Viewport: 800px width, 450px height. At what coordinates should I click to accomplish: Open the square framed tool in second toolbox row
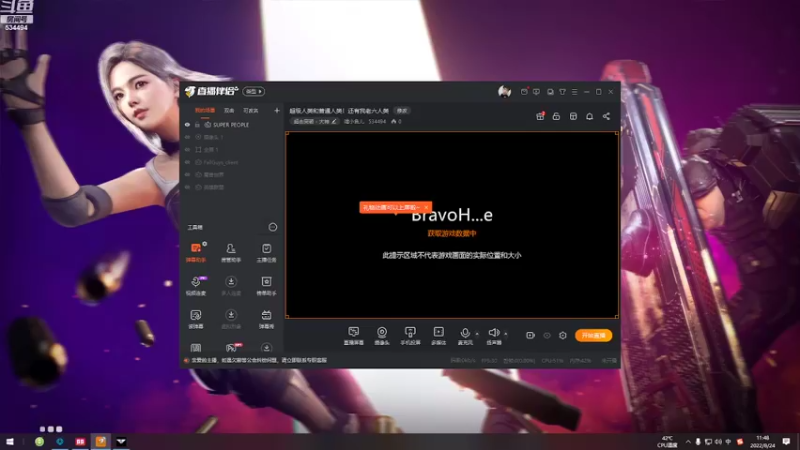pos(266,286)
